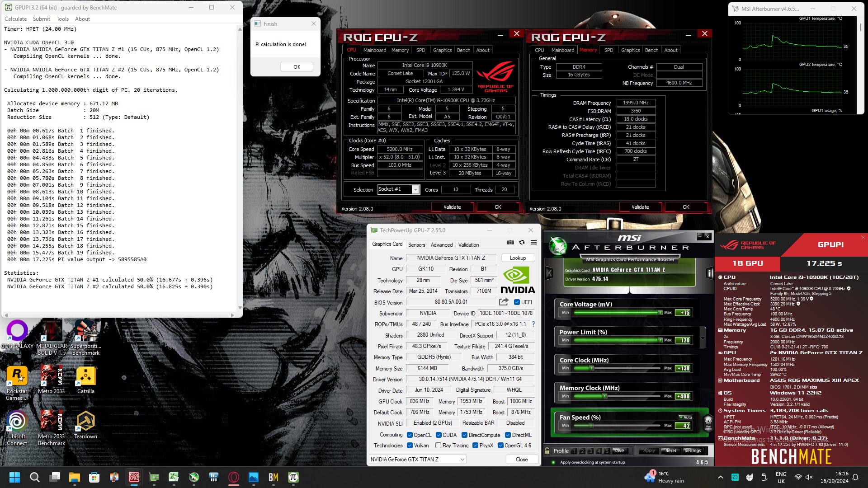
Task: Toggle the DirectML checkbox
Action: click(x=508, y=435)
